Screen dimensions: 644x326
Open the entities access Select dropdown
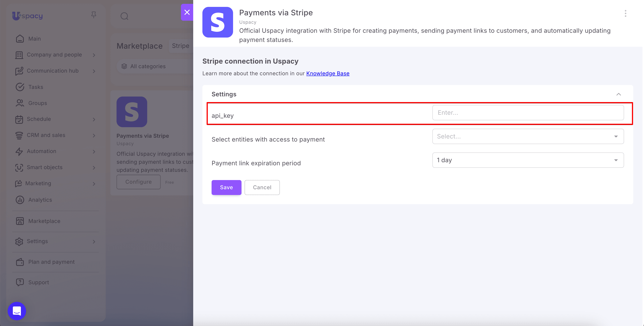coord(528,136)
